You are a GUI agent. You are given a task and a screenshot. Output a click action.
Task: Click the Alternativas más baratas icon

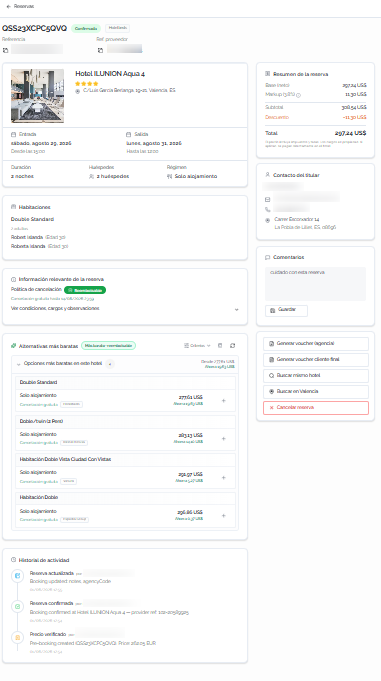[x=13, y=346]
